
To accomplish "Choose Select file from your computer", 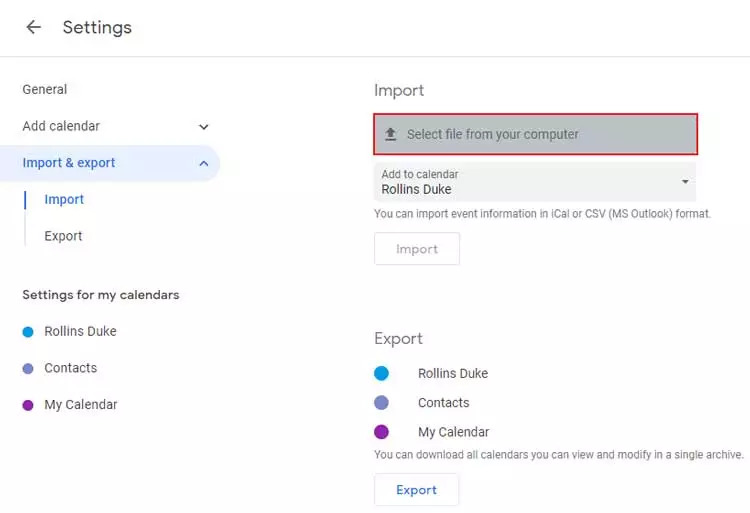I will [535, 134].
